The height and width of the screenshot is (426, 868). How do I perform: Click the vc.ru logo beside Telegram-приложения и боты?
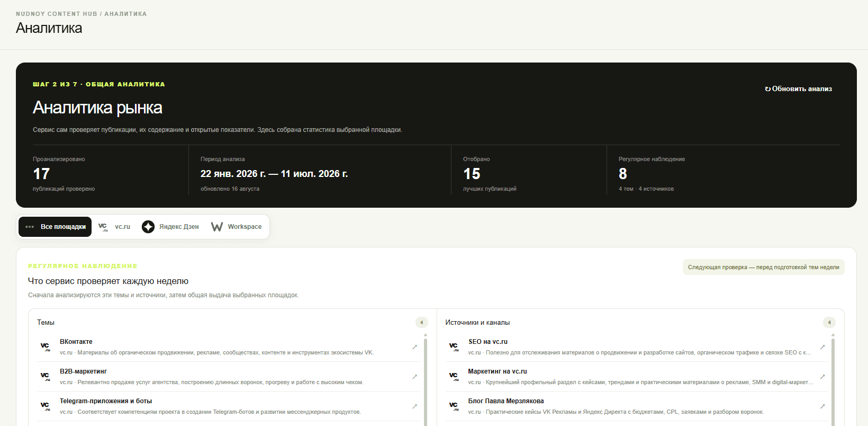[45, 406]
